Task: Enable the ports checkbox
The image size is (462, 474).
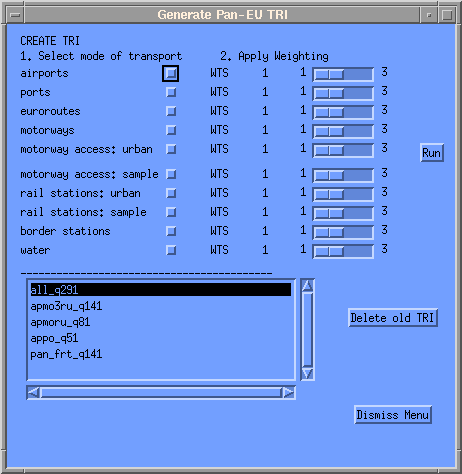Action: pos(171,92)
